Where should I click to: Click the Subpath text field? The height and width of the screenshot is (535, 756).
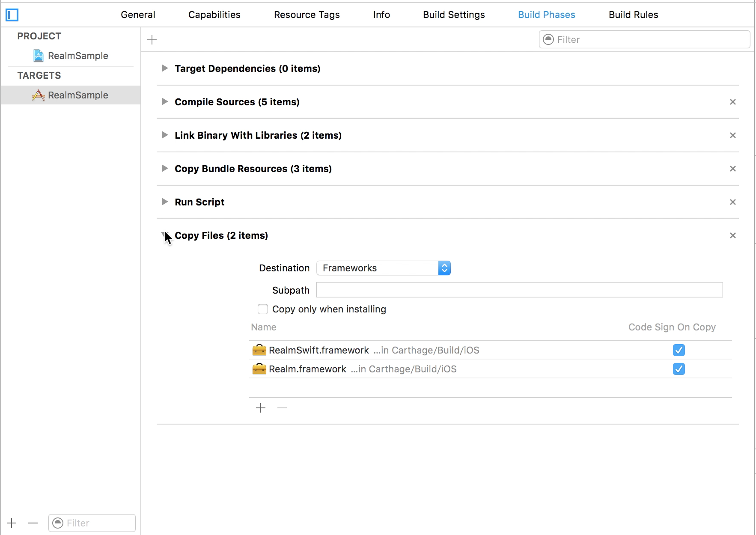tap(519, 290)
